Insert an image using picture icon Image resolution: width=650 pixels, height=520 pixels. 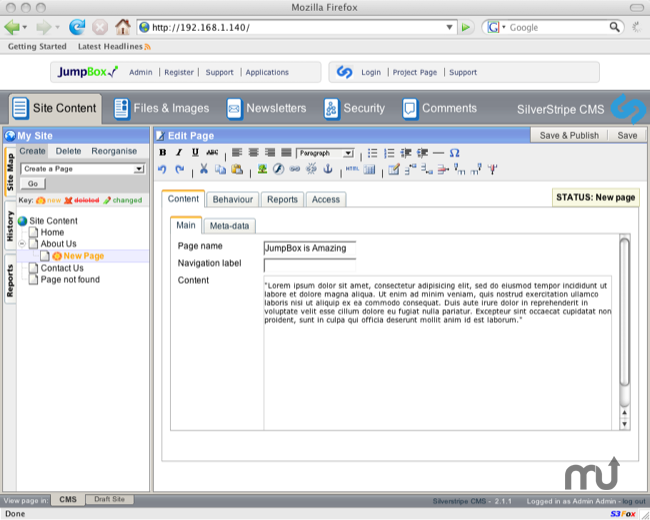pos(262,169)
